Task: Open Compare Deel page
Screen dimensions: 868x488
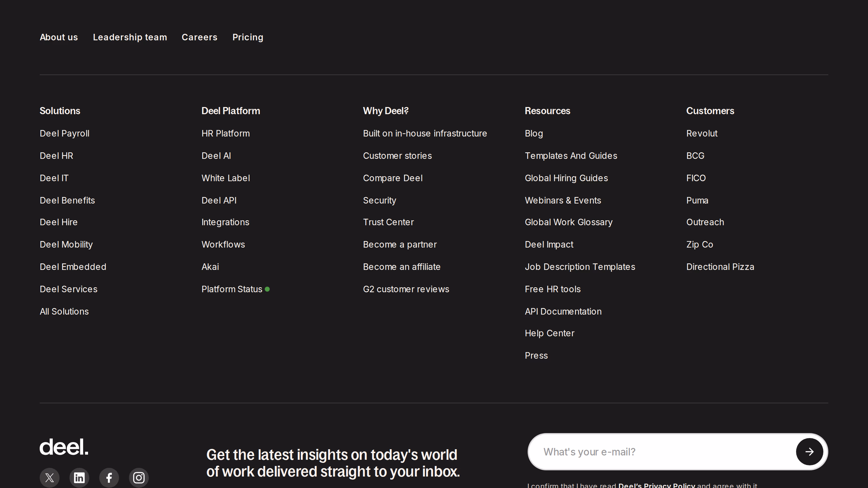Action: [x=392, y=178]
